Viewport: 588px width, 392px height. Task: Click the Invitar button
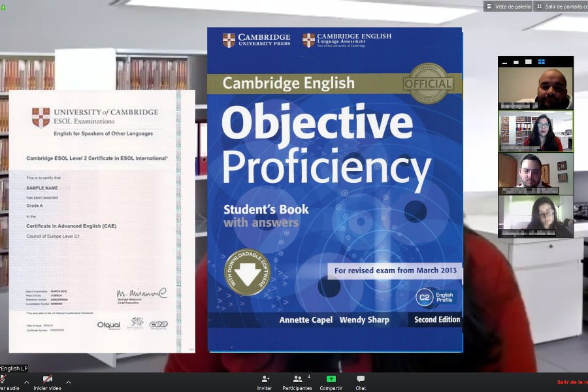click(x=265, y=383)
